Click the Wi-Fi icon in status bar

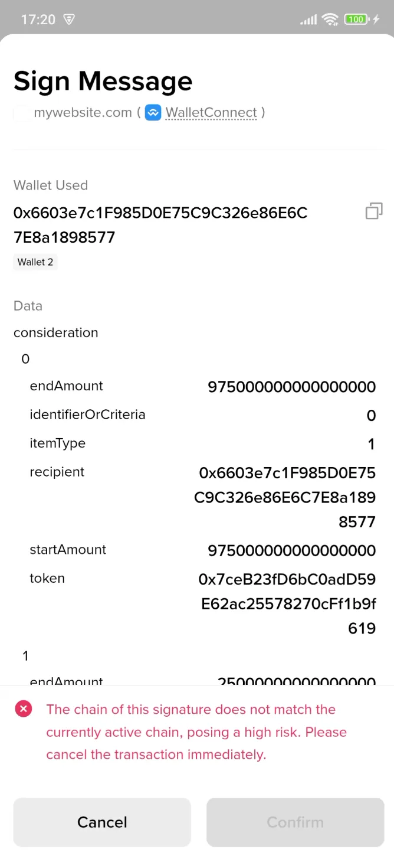[x=330, y=19]
